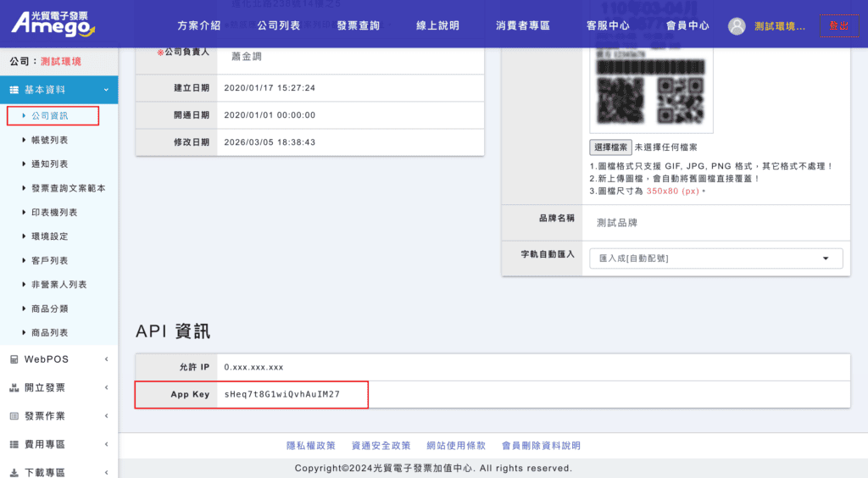Screen dimensions: 868x478
Task: Expand the WebPOS sidebar section
Action: (106, 359)
